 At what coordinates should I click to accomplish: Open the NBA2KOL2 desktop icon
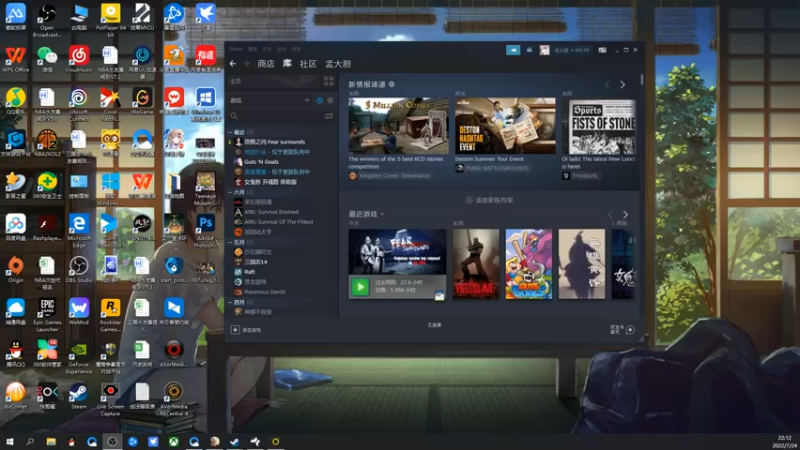click(x=47, y=143)
